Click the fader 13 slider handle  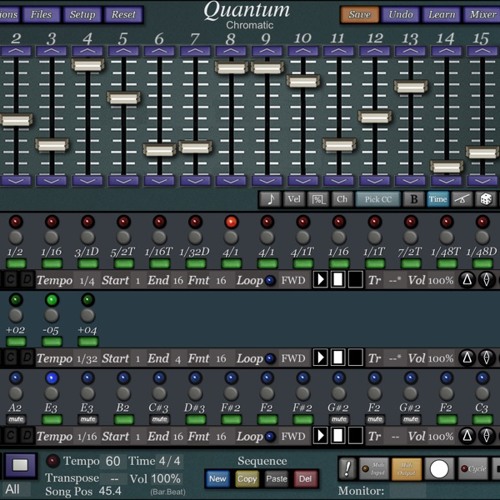pos(411,87)
